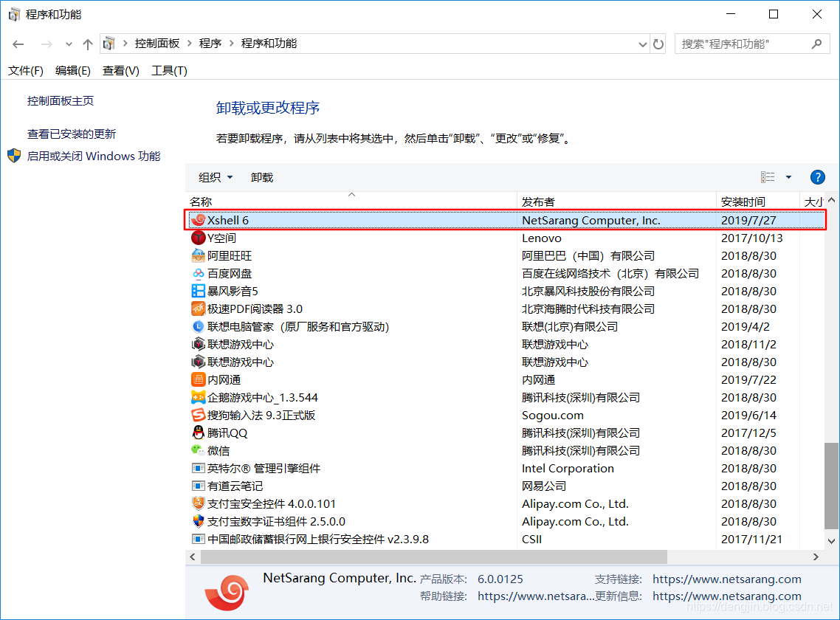
Task: Click the 企鹅游戏中心_1.3.544 icon
Action: pos(199,396)
